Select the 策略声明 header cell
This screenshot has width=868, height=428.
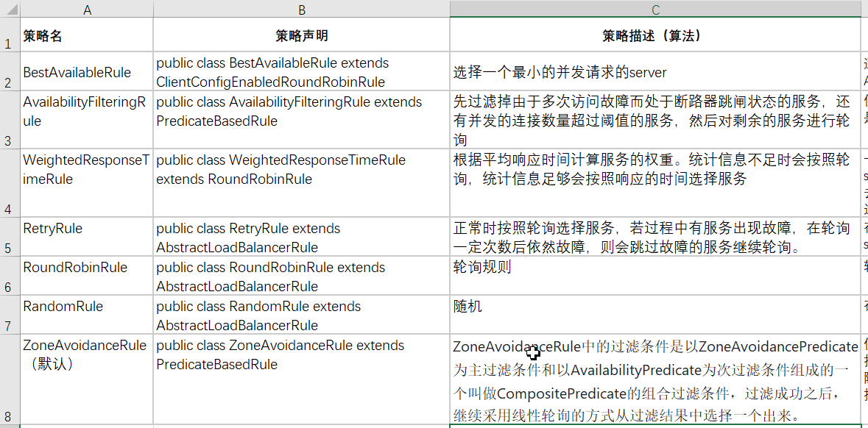(301, 35)
